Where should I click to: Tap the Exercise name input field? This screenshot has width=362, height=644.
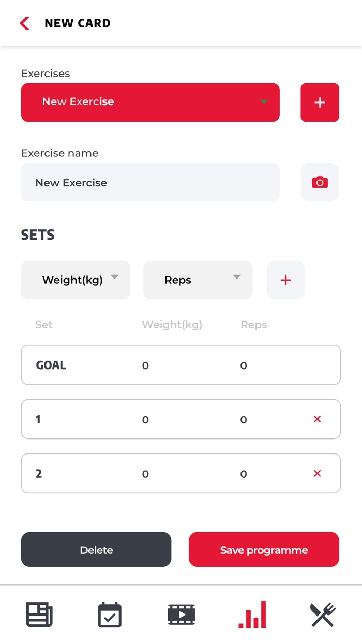point(150,182)
